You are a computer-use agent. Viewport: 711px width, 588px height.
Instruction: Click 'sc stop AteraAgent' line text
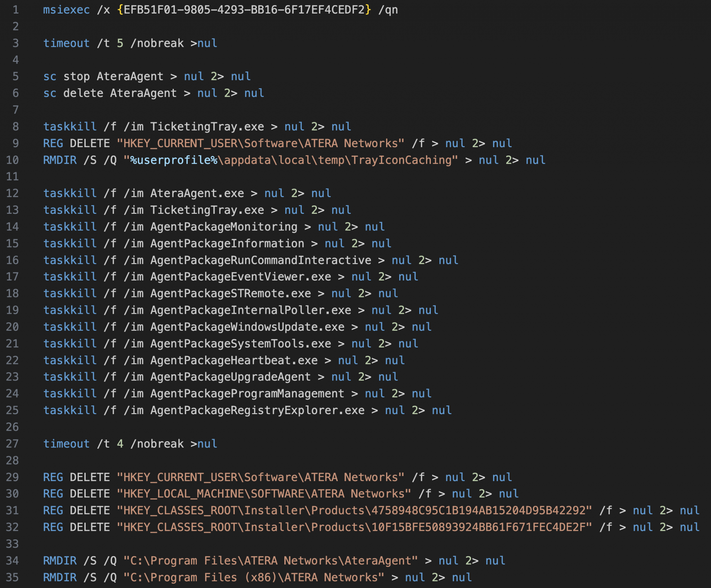click(103, 76)
